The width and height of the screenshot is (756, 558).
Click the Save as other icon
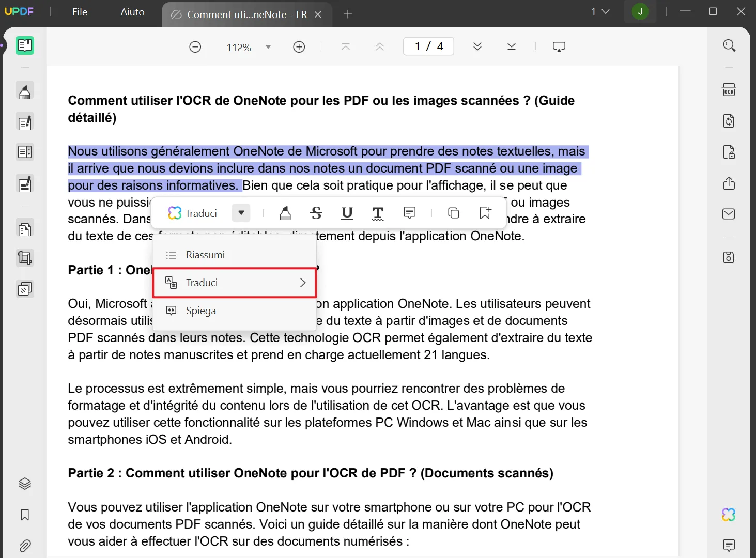point(729,257)
